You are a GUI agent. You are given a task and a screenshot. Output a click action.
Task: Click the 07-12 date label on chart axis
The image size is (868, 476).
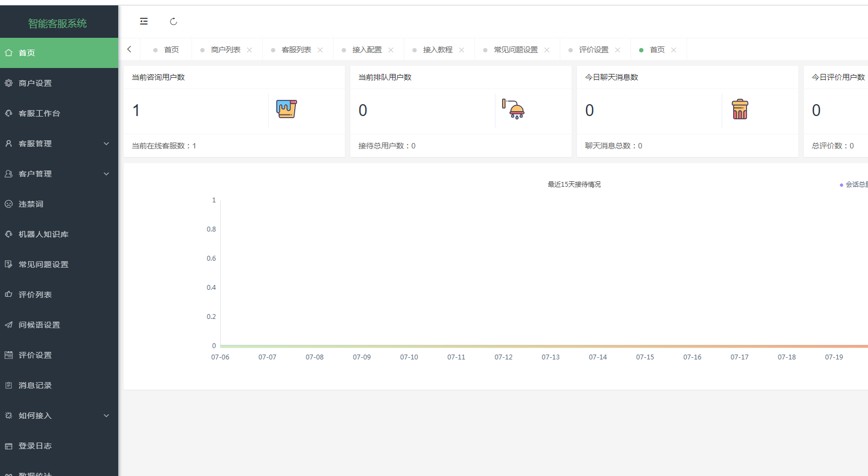504,357
